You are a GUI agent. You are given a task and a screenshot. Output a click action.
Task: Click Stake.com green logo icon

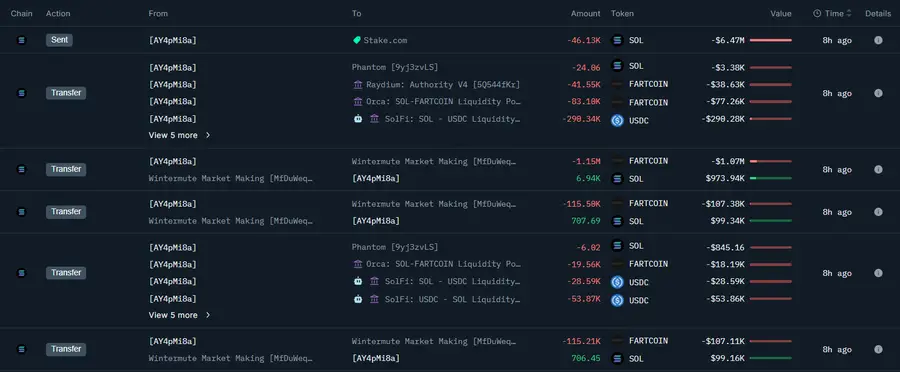(356, 40)
